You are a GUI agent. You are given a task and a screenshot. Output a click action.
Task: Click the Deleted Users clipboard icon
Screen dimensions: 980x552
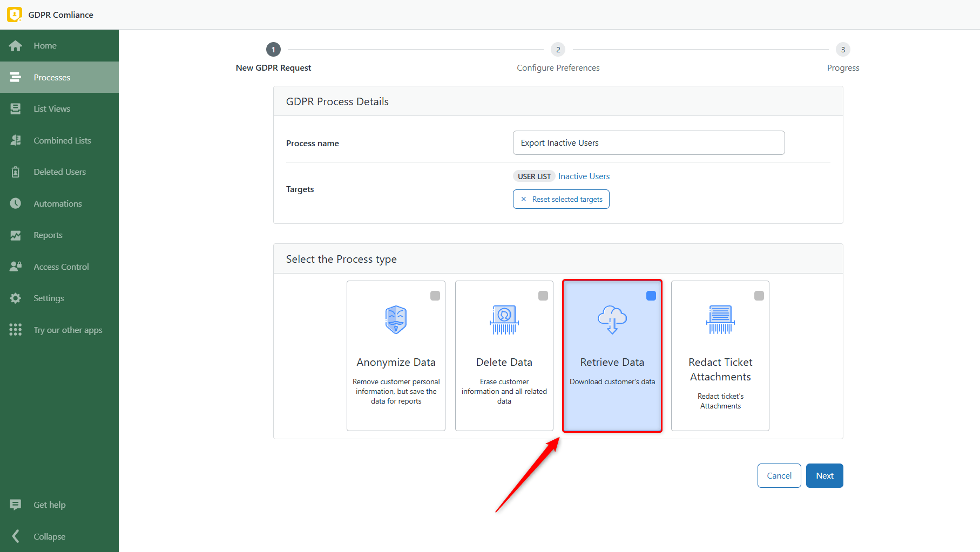[x=16, y=172]
